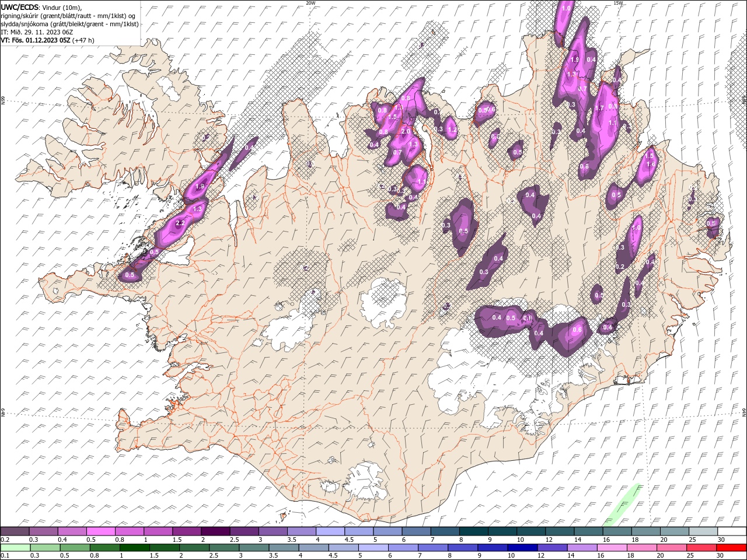The image size is (747, 560).
Task: Click the 20W longitude label
Action: (x=310, y=3)
